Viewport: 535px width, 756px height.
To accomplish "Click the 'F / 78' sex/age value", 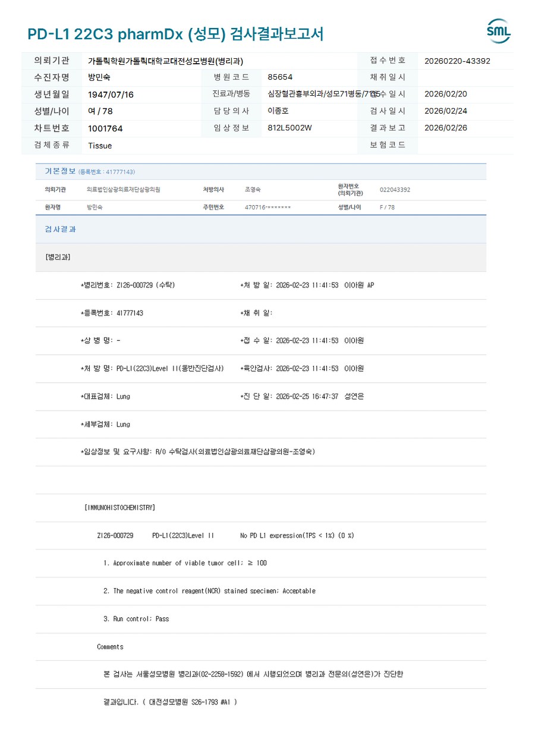I will click(387, 208).
